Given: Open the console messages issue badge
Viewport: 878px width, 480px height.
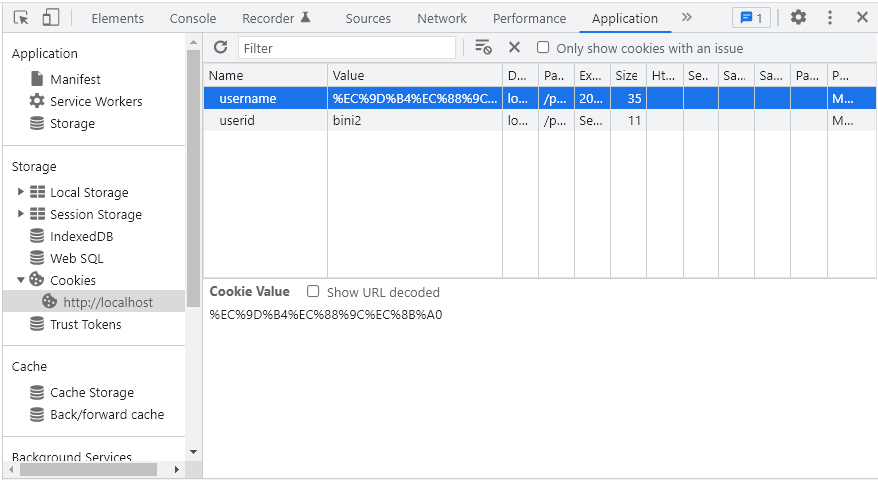Looking at the screenshot, I should pos(750,18).
